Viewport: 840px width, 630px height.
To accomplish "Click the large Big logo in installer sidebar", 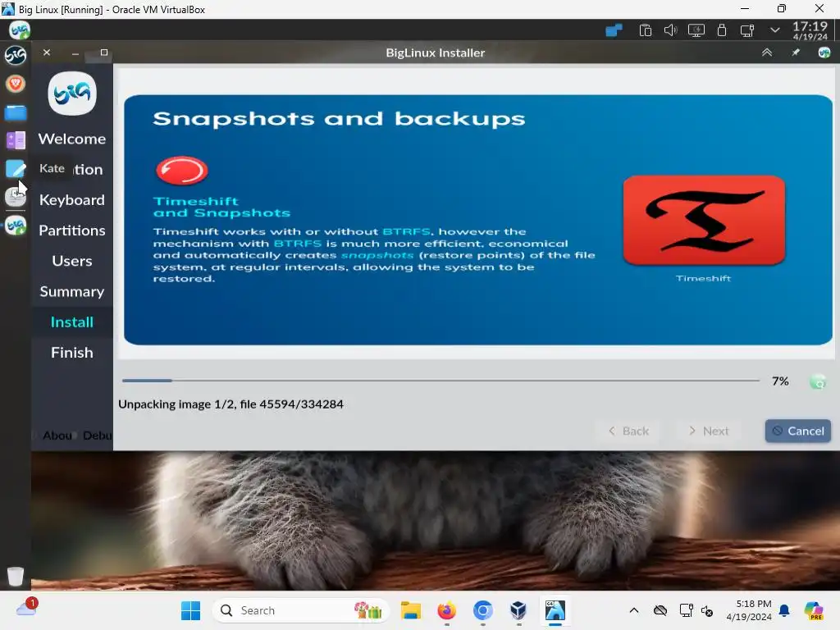I will pyautogui.click(x=72, y=94).
